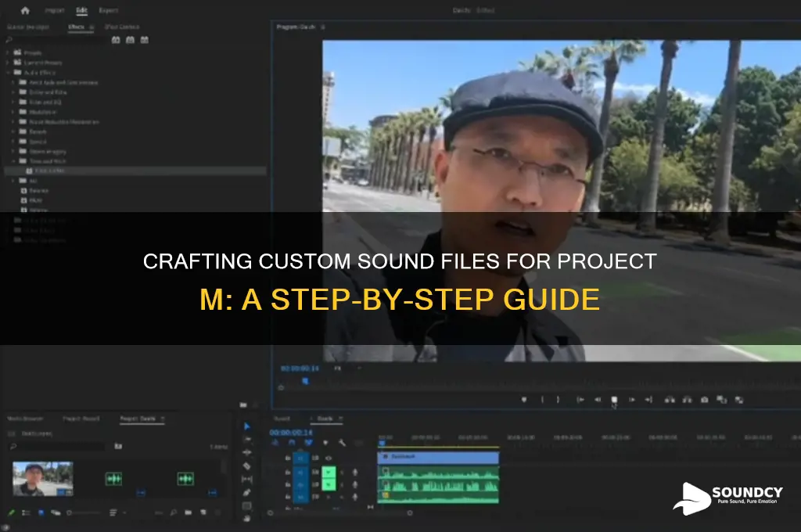Switch Project panel to freeform view
Image resolution: width=801 pixels, height=532 pixels.
tap(56, 512)
